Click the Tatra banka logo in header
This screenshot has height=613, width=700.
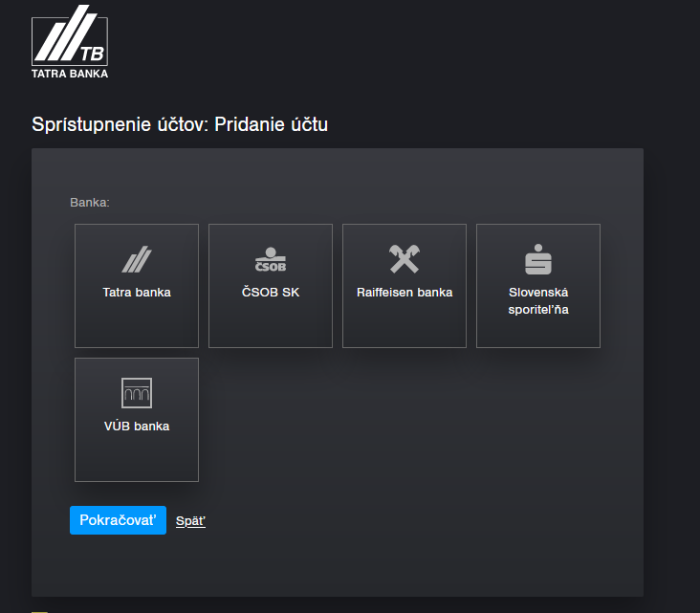tap(70, 41)
